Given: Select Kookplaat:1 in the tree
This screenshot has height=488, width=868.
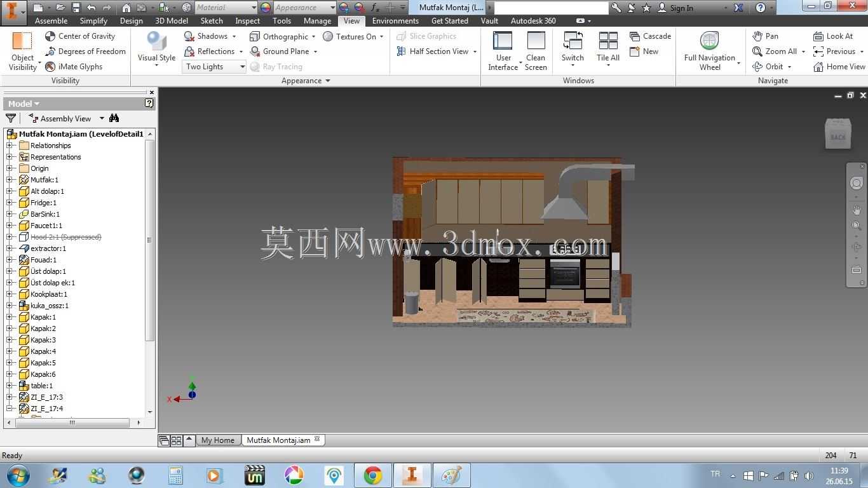Looking at the screenshot, I should click(x=49, y=294).
